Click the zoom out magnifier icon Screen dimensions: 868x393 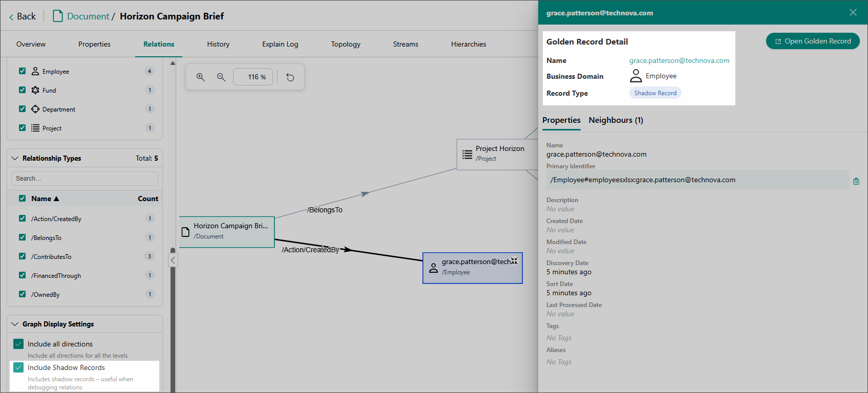[x=221, y=77]
